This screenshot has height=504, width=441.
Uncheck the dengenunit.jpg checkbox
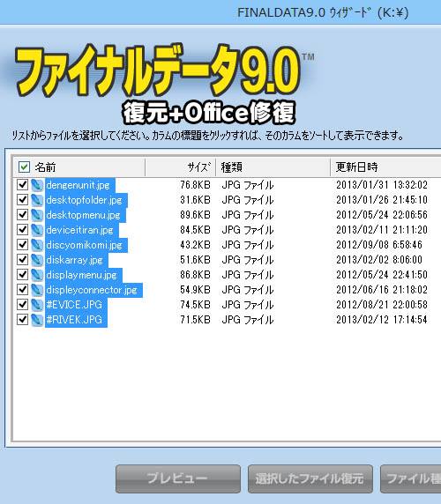(x=23, y=185)
